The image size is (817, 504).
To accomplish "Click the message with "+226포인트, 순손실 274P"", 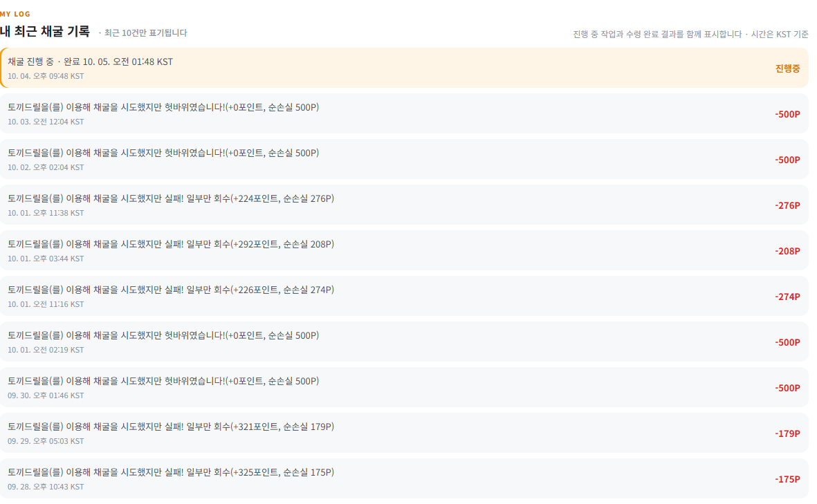I will pos(171,290).
